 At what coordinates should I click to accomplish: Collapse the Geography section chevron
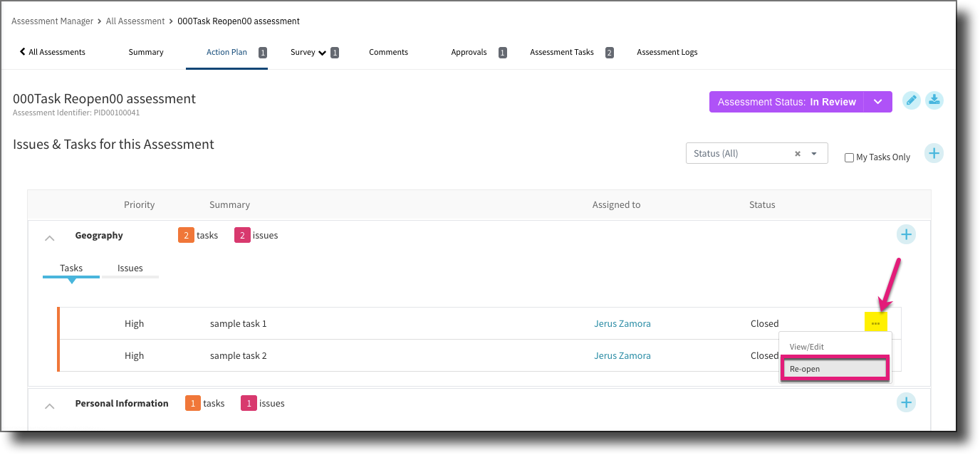[x=50, y=238]
